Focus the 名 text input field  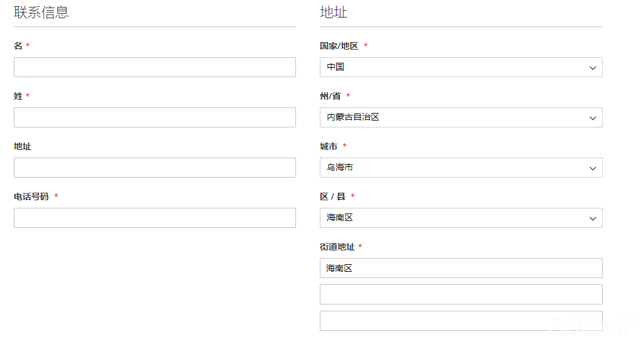click(154, 67)
